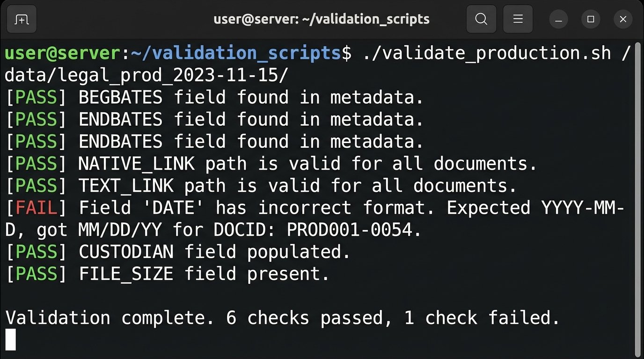Open the hamburger menu
The height and width of the screenshot is (359, 644).
pos(518,19)
